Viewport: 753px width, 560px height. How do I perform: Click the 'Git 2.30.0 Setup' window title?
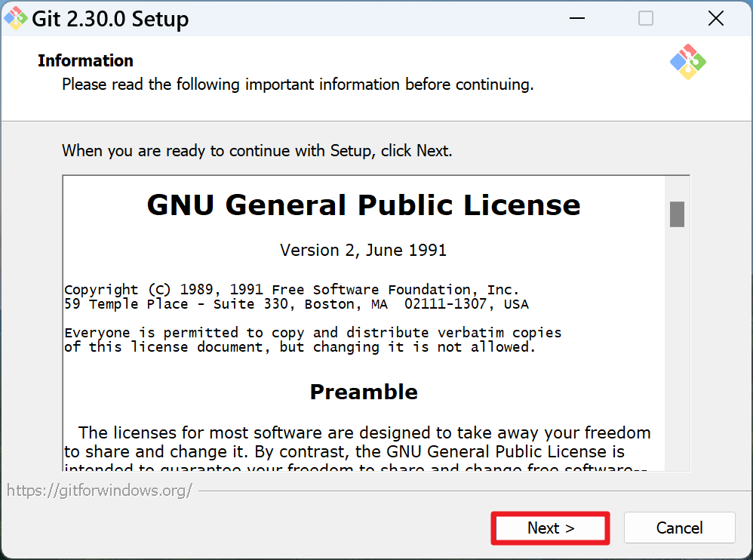click(x=110, y=19)
